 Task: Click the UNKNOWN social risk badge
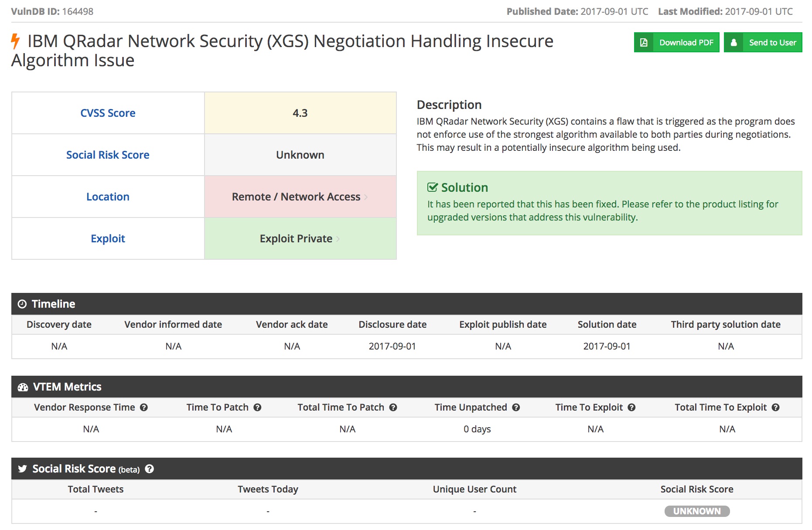(x=696, y=511)
